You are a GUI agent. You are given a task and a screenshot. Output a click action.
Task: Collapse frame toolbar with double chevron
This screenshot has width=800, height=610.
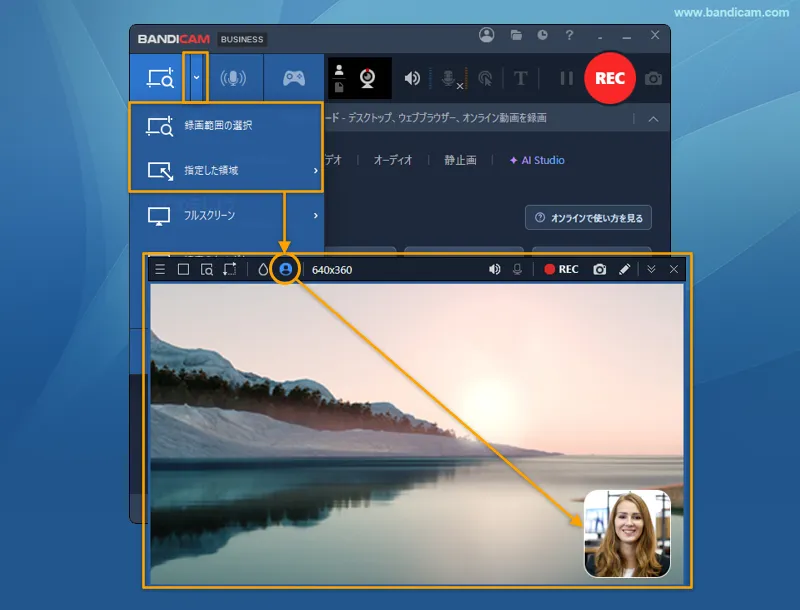coord(651,269)
